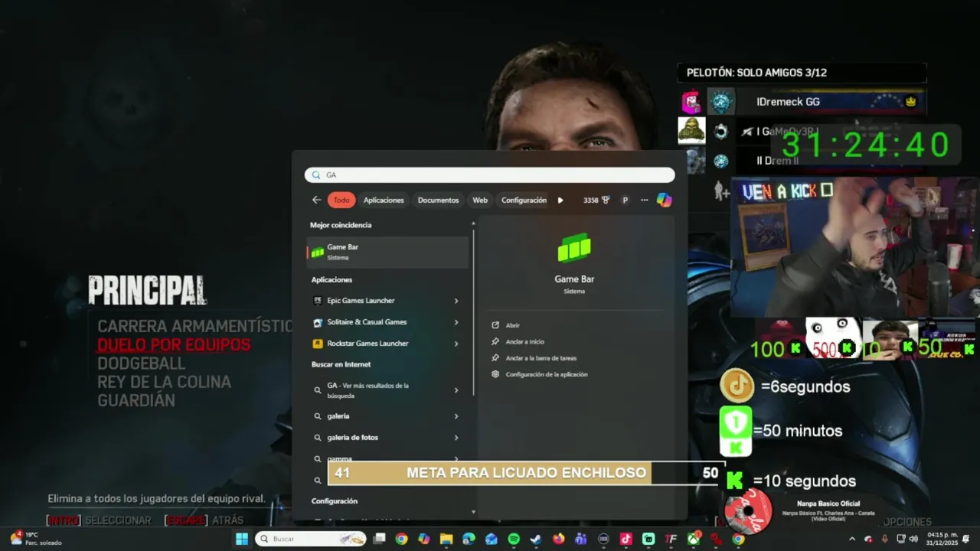Click ATRÁS in the game menu
The image size is (980, 551).
(227, 520)
